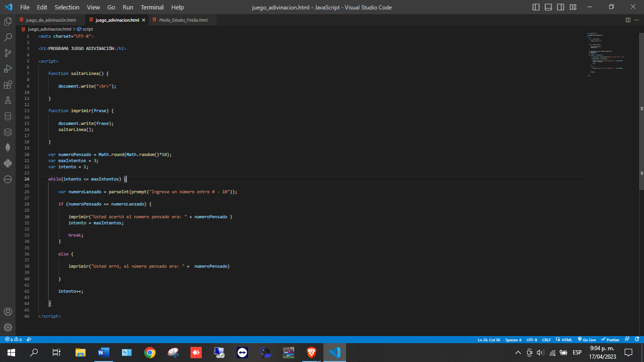Open volume control in system tray
Screen dimensions: 644x362
pyautogui.click(x=540, y=352)
